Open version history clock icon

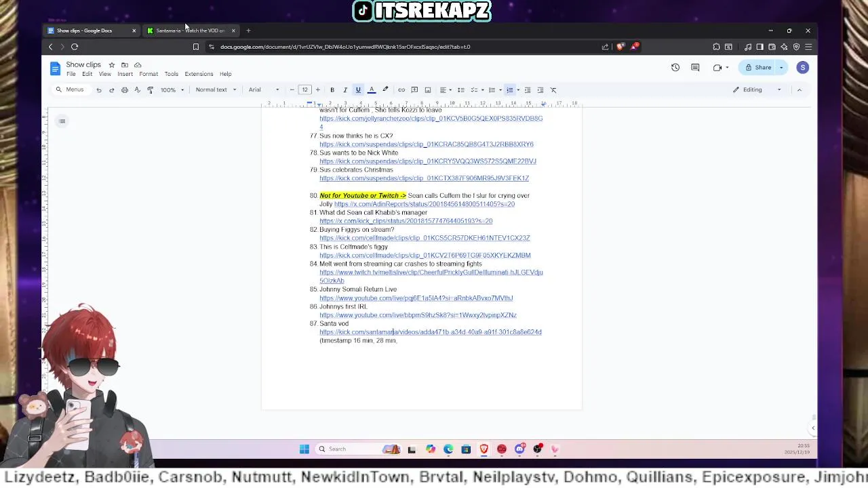pyautogui.click(x=675, y=67)
